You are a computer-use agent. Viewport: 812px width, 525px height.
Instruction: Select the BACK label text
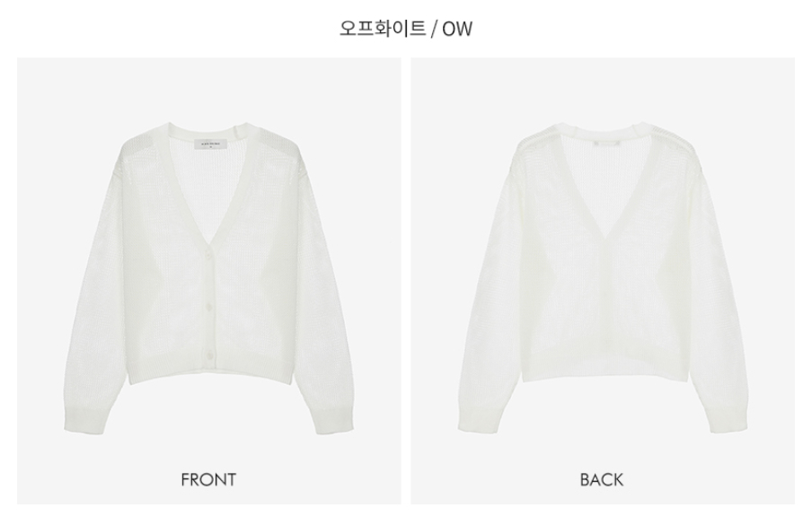[x=602, y=479]
